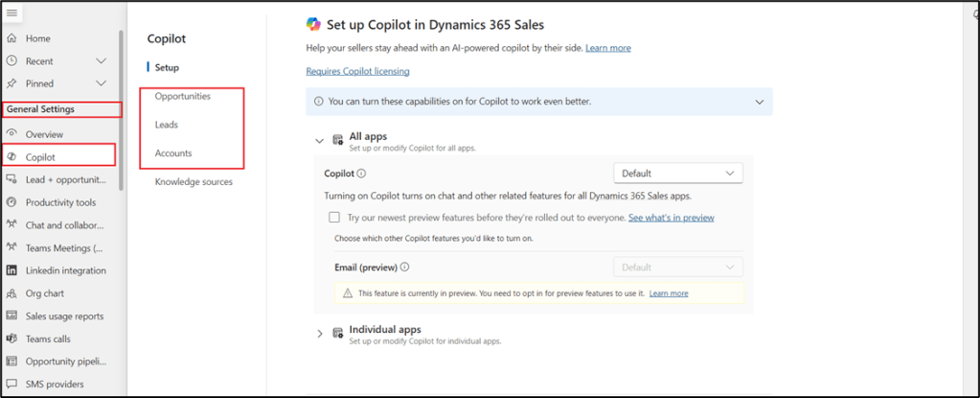The width and height of the screenshot is (980, 398).
Task: Expand the capabilities info banner
Action: [x=760, y=101]
